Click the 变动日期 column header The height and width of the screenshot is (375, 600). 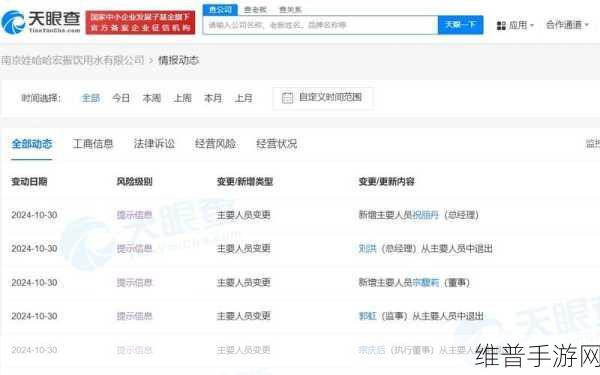29,181
